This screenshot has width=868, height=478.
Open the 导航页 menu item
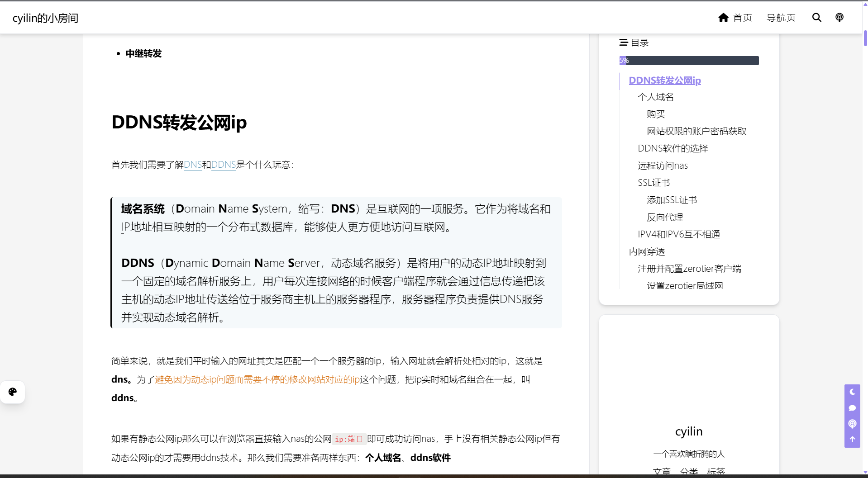tap(781, 18)
